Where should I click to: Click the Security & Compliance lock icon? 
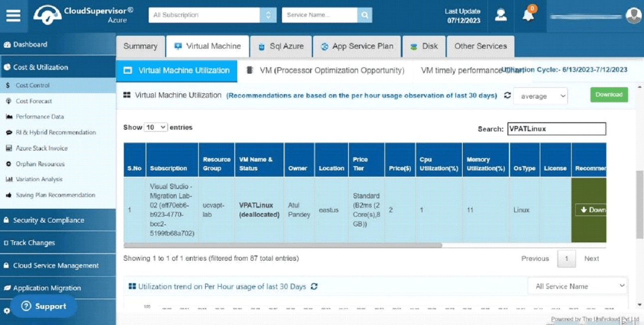click(x=6, y=220)
